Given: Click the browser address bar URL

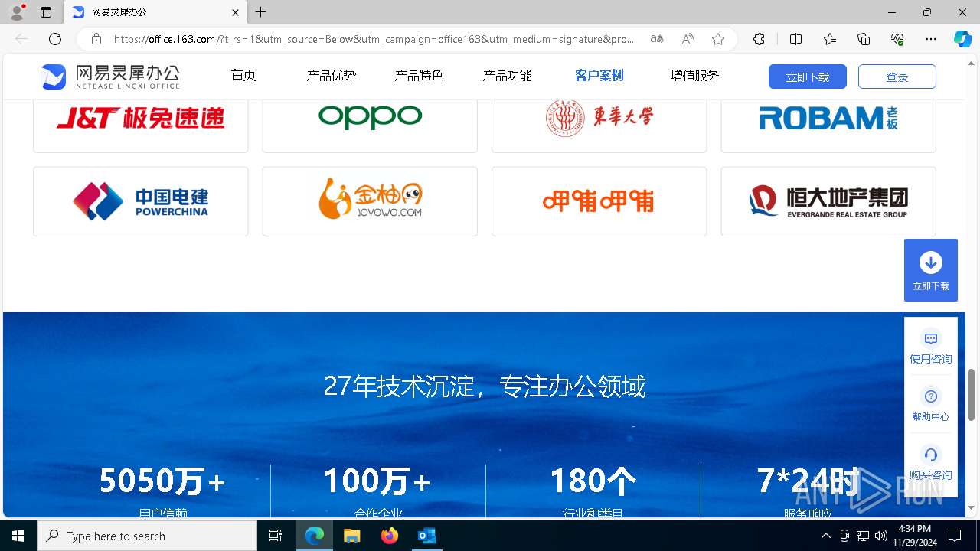Looking at the screenshot, I should click(374, 39).
